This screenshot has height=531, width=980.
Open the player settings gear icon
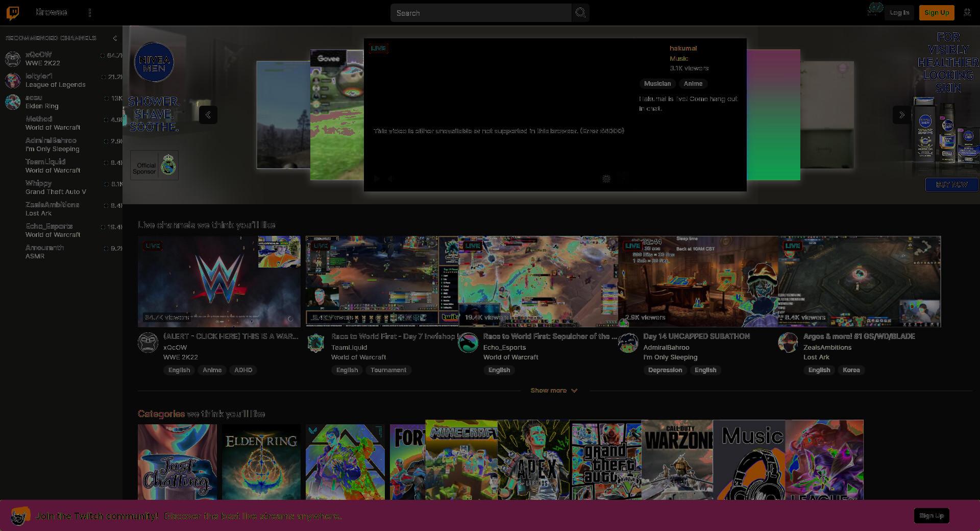point(606,179)
